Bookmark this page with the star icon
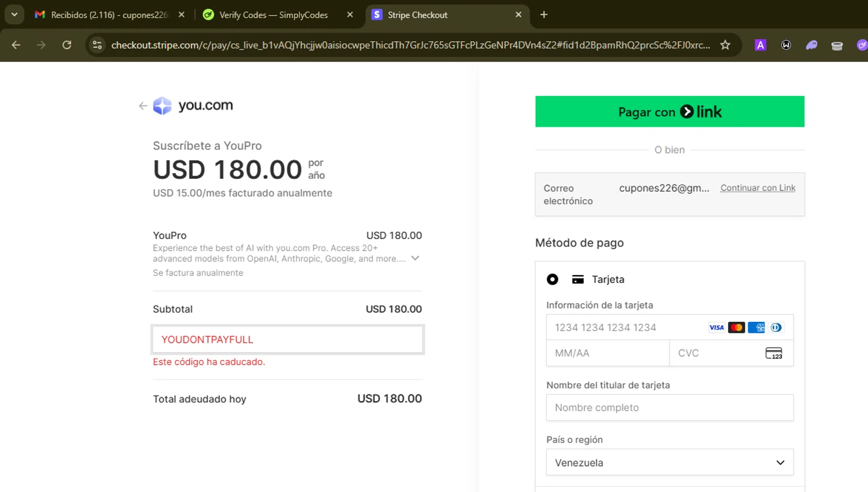 click(x=725, y=45)
